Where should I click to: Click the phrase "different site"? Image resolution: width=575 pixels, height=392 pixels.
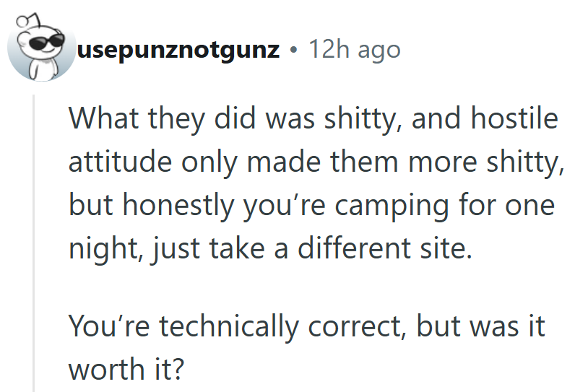pyautogui.click(x=381, y=250)
